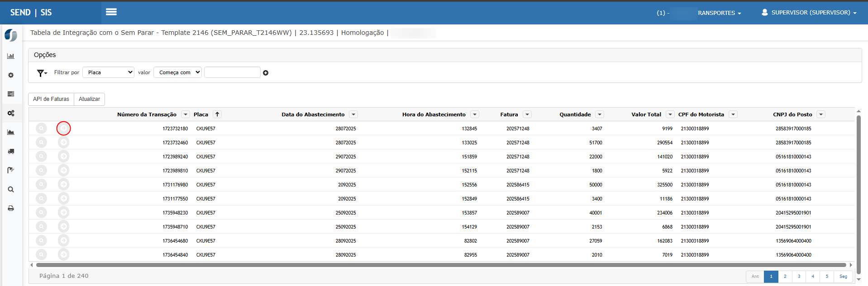The image size is (868, 286).
Task: Click the 'API de Faturas' button
Action: (51, 99)
